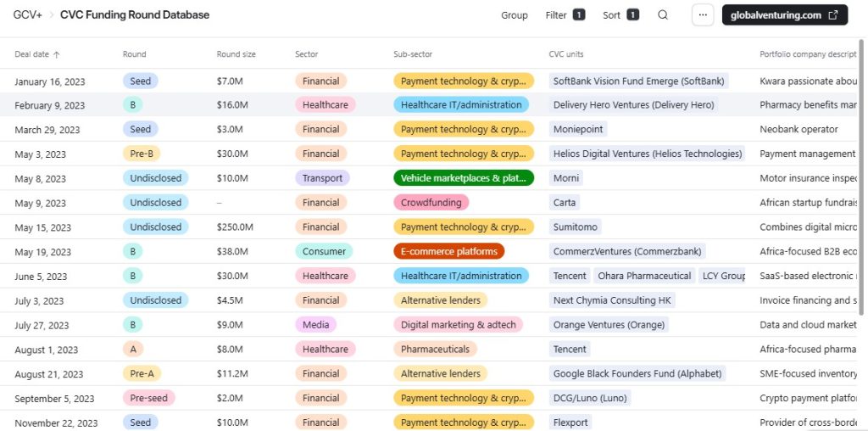The height and width of the screenshot is (431, 868).
Task: Click the A round tag in August 1 row
Action: point(133,349)
